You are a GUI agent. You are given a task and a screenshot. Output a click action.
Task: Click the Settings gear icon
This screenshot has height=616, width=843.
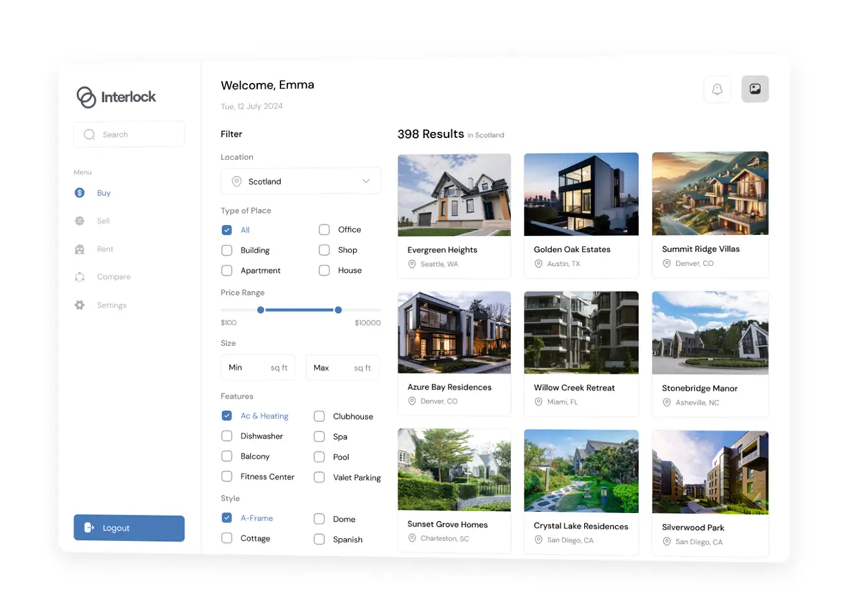point(79,305)
